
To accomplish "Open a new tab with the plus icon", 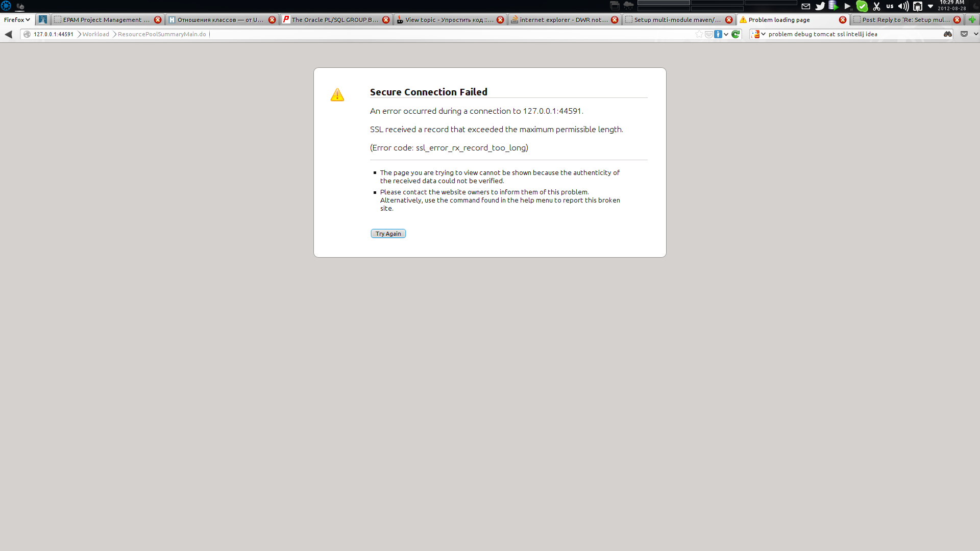I will 973,20.
